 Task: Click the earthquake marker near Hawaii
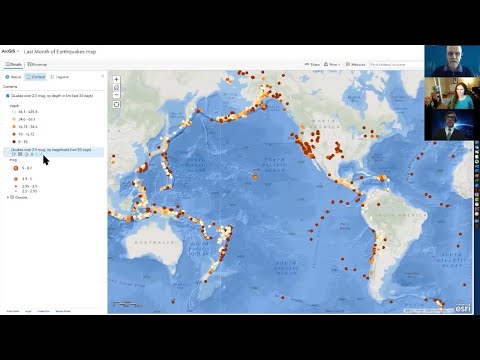255,177
